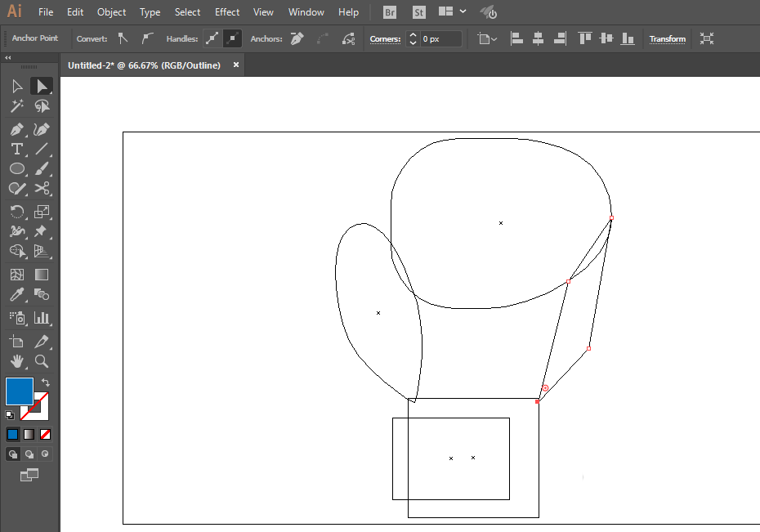Apply solid Color mode button
This screenshot has height=532, width=760.
pyautogui.click(x=12, y=435)
